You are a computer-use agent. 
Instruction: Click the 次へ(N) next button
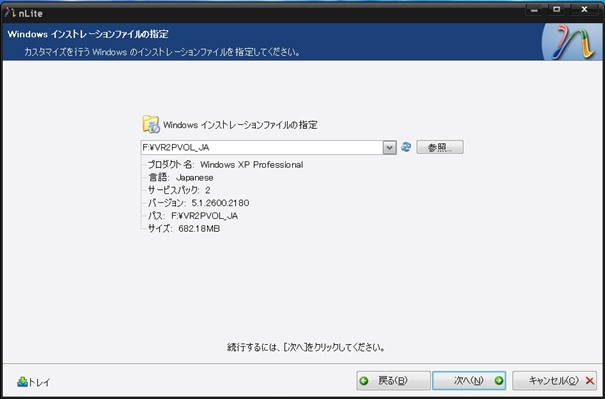click(469, 381)
